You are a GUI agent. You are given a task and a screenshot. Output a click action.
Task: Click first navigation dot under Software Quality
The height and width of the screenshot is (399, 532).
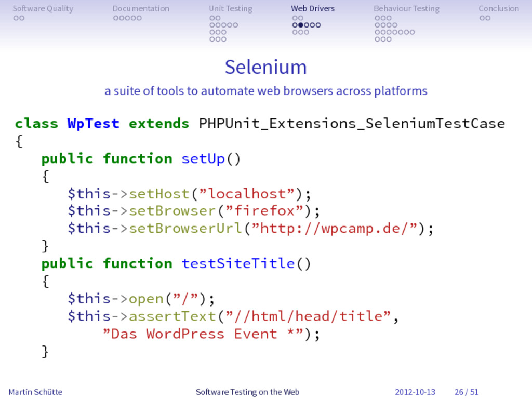click(x=16, y=18)
